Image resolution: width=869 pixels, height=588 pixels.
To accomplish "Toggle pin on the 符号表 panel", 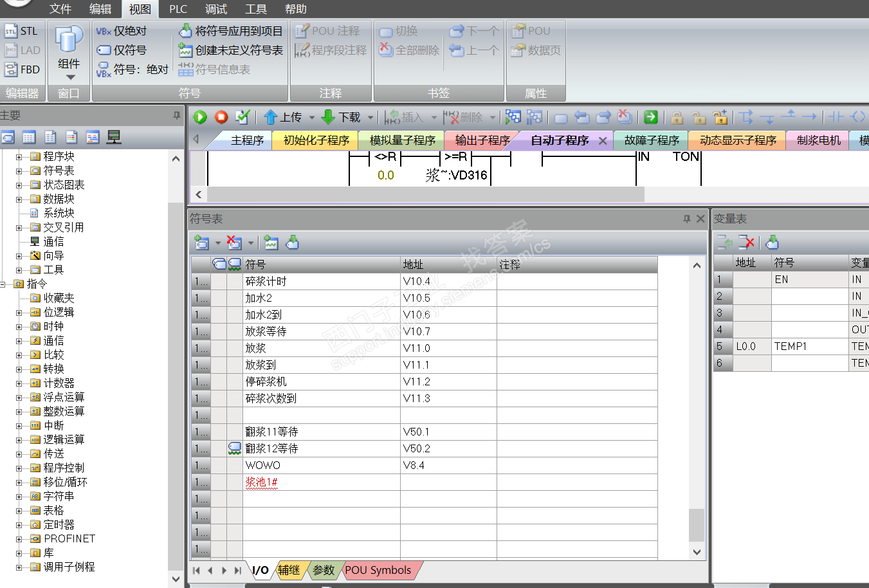I will [687, 219].
